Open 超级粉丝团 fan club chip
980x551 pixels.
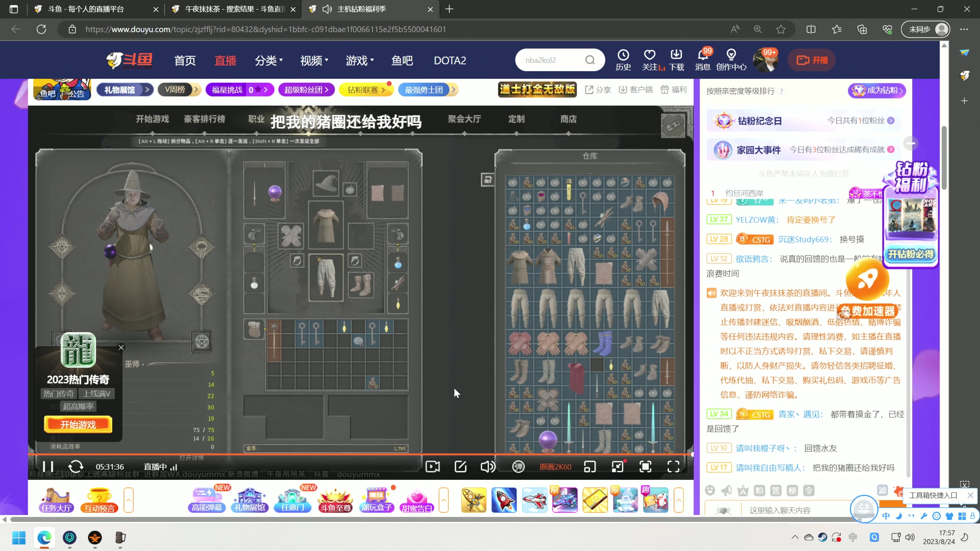tap(306, 90)
